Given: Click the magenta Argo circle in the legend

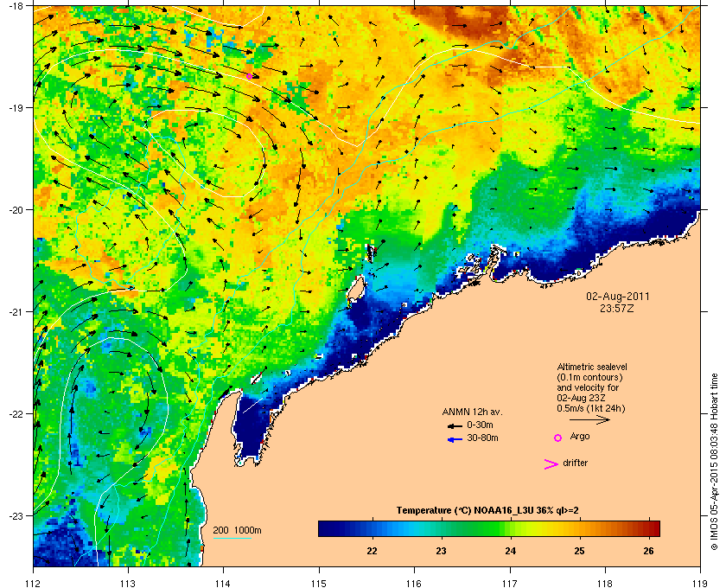Looking at the screenshot, I should click(558, 438).
